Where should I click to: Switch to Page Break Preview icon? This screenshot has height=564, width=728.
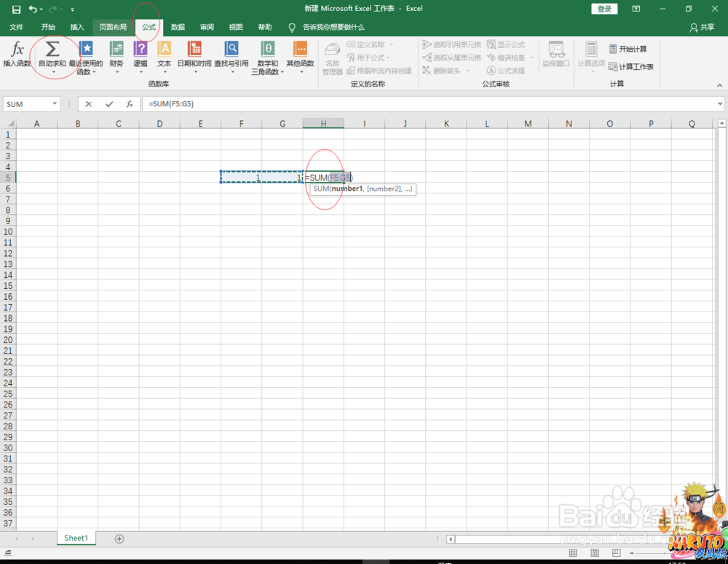616,553
